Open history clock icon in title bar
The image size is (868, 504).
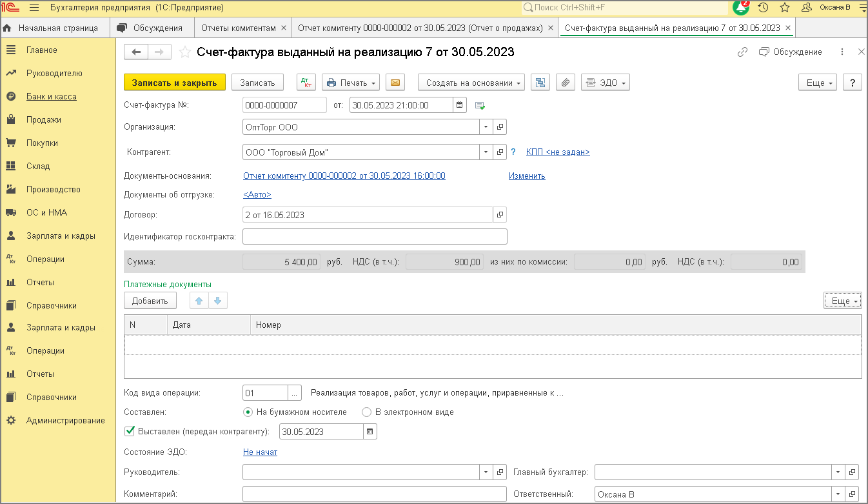(763, 8)
